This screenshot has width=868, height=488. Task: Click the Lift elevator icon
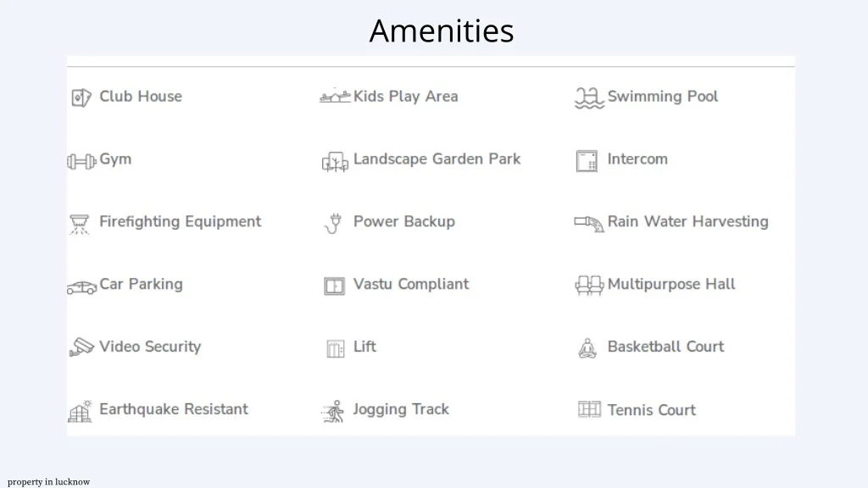336,348
